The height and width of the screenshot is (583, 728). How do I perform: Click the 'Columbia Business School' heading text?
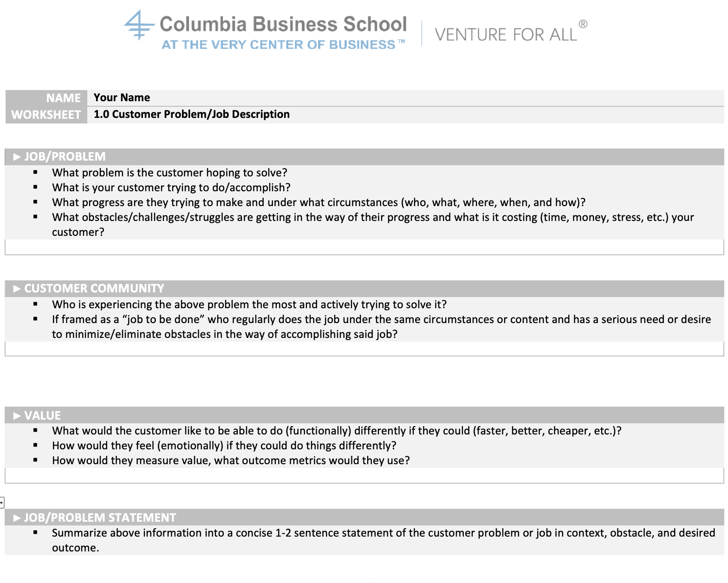283,24
